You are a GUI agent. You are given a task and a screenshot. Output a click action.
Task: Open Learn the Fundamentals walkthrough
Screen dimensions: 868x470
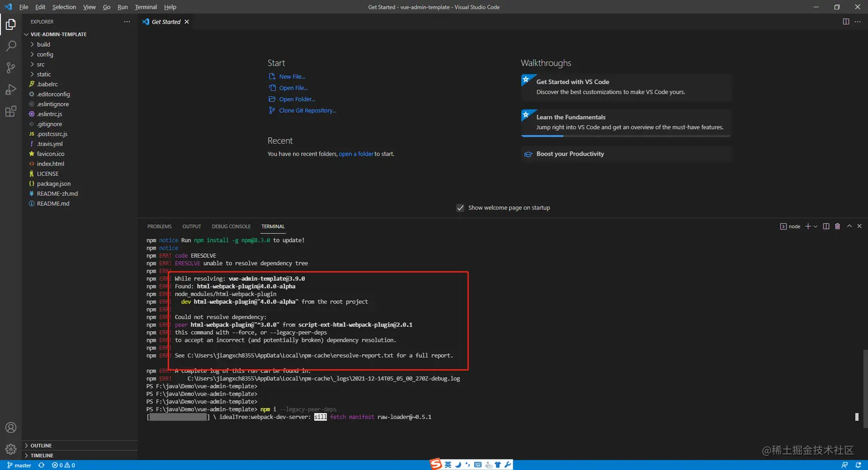[626, 122]
